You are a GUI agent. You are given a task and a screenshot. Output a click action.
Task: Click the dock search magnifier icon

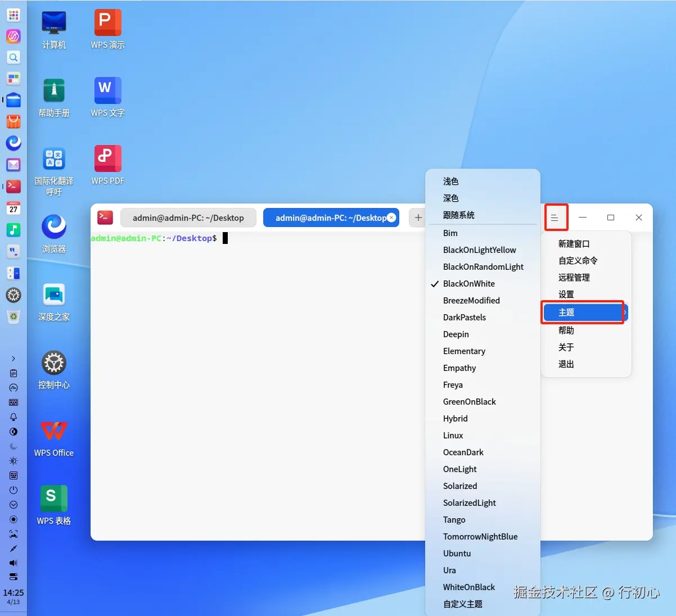coord(13,57)
